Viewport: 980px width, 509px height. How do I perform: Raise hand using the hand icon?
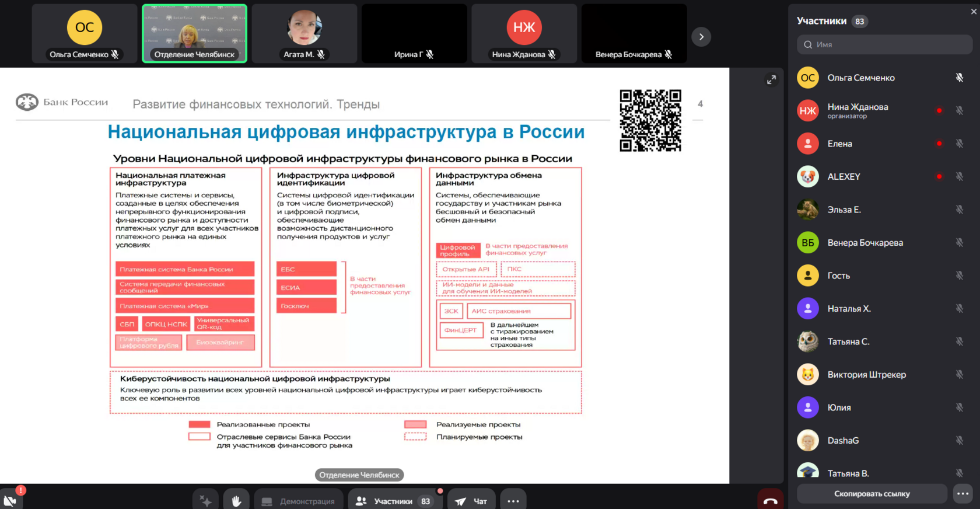click(236, 501)
